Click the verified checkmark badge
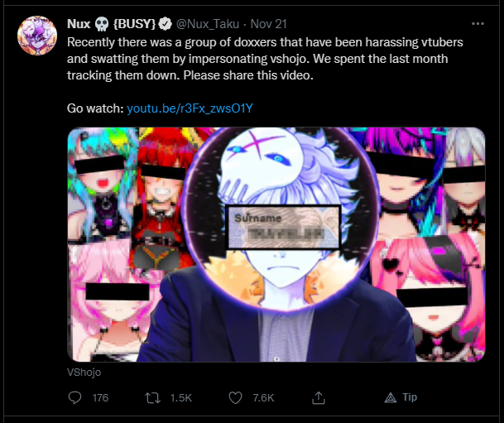 (x=166, y=24)
